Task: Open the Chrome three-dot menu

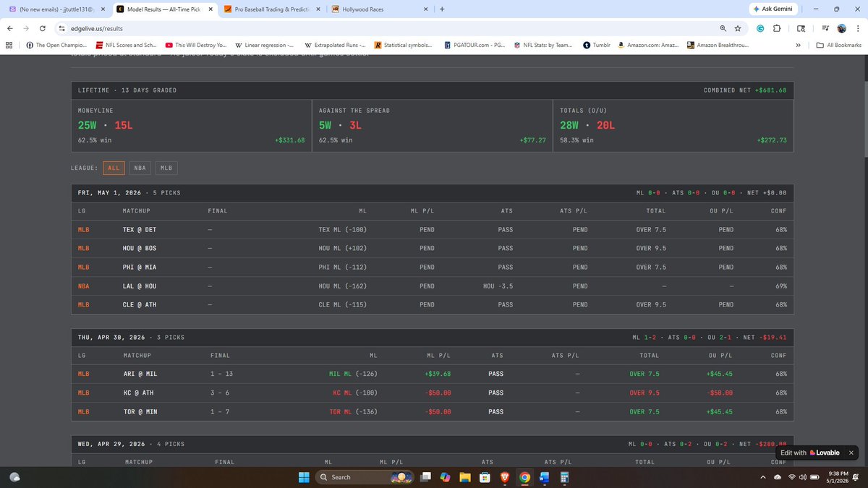Action: click(857, 28)
